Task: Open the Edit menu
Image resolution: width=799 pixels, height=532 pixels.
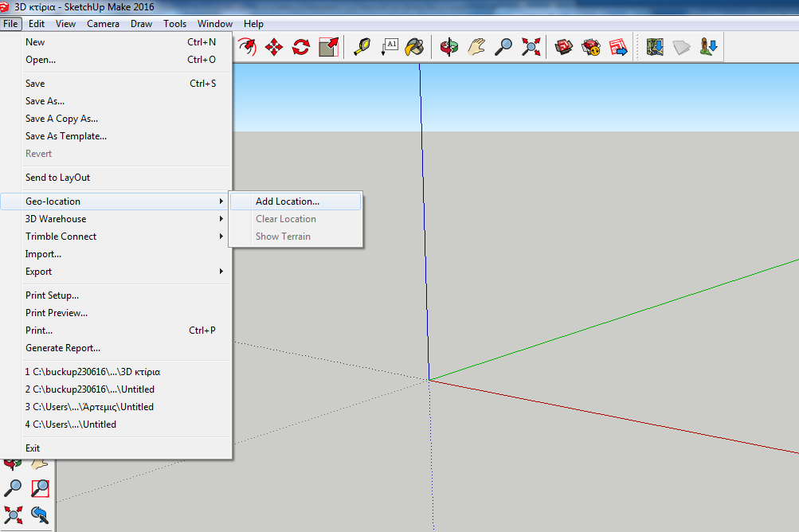Action: 36,23
